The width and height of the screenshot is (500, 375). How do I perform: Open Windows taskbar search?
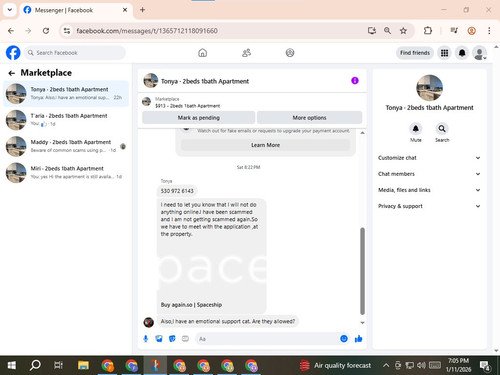point(35,365)
